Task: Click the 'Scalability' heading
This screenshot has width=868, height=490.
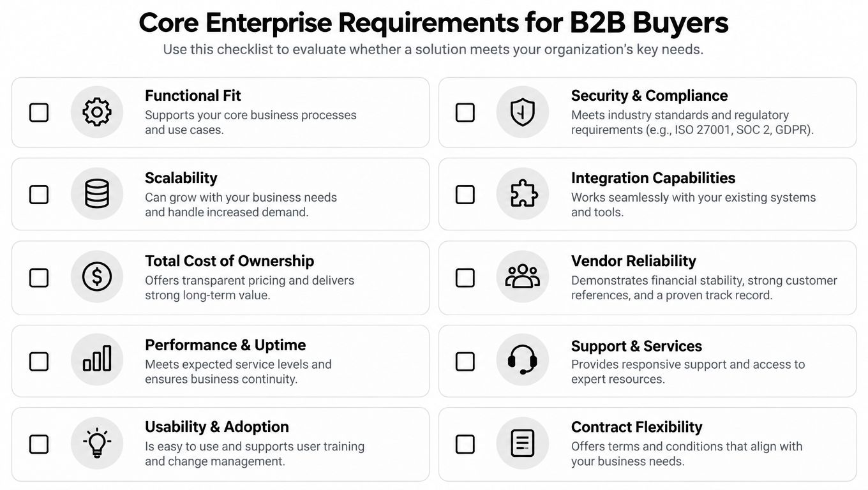Action: [x=181, y=178]
